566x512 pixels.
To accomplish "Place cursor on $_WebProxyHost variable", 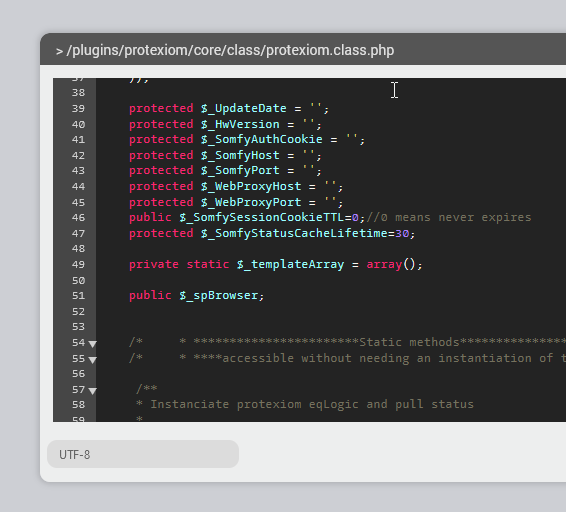I will (251, 186).
